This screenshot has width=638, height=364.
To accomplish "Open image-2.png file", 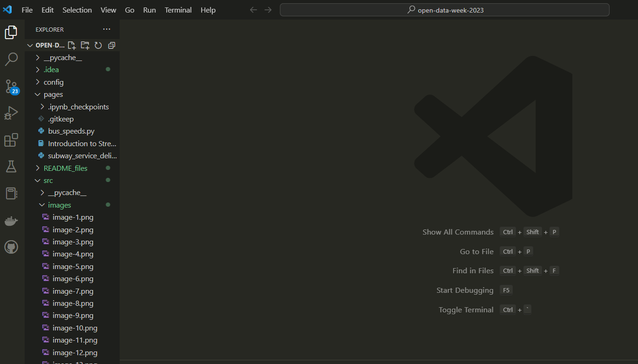I will [x=72, y=229].
